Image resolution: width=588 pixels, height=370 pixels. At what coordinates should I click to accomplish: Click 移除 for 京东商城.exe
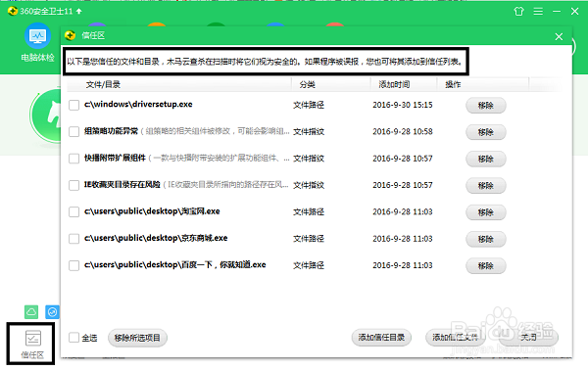click(486, 239)
